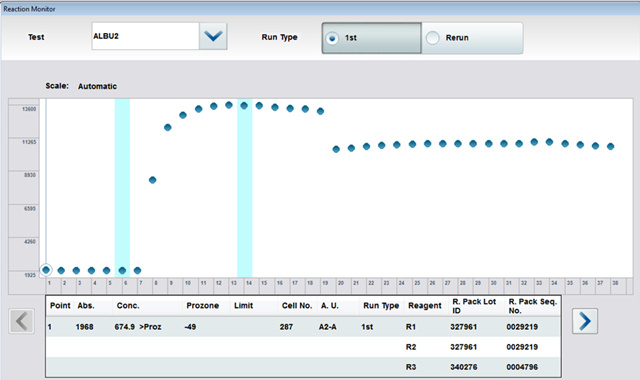Click the Cell No. column header
Image resolution: width=640 pixels, height=380 pixels.
point(297,306)
